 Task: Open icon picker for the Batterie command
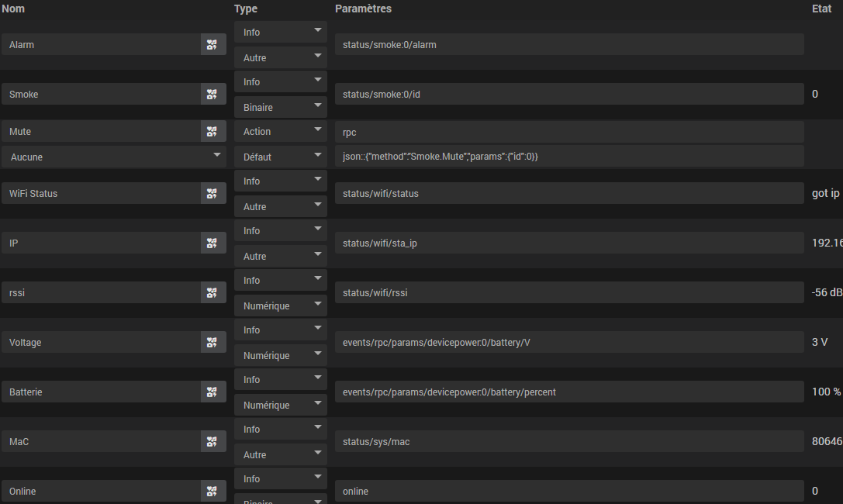click(x=213, y=392)
